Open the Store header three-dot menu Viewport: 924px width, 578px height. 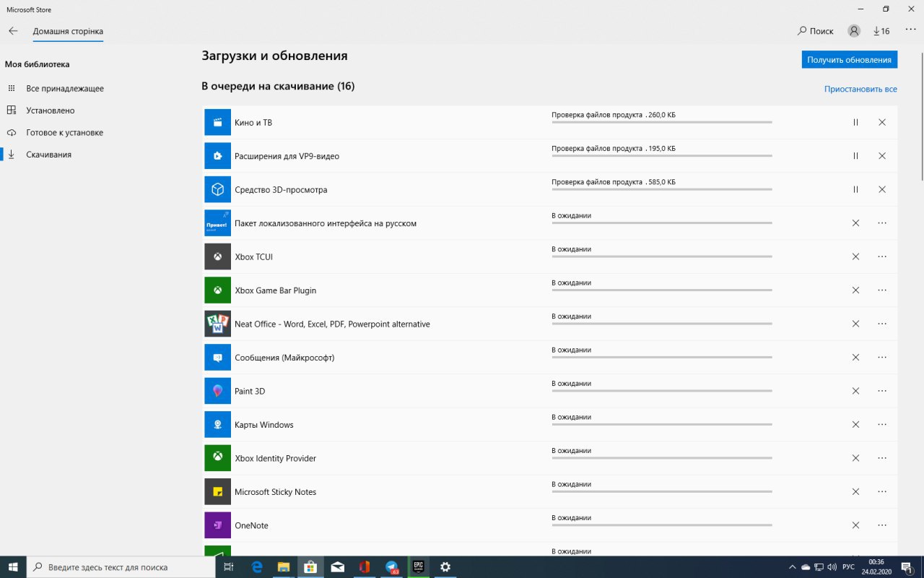(x=910, y=31)
